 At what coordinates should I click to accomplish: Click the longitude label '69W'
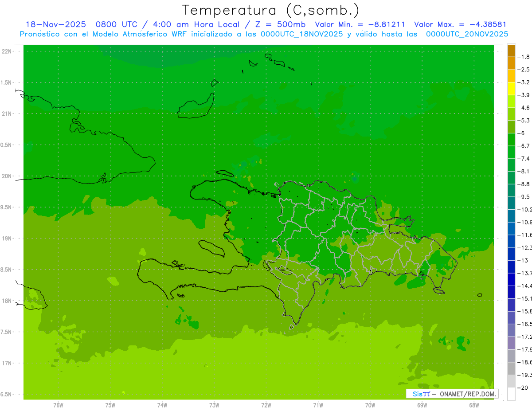422,405
